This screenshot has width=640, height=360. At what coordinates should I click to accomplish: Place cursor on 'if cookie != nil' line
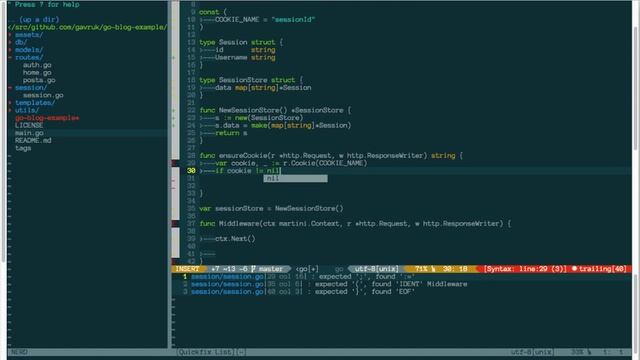[240, 171]
